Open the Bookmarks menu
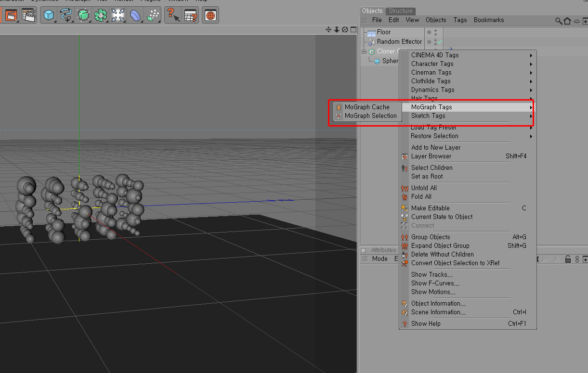The height and width of the screenshot is (373, 588). click(x=489, y=20)
